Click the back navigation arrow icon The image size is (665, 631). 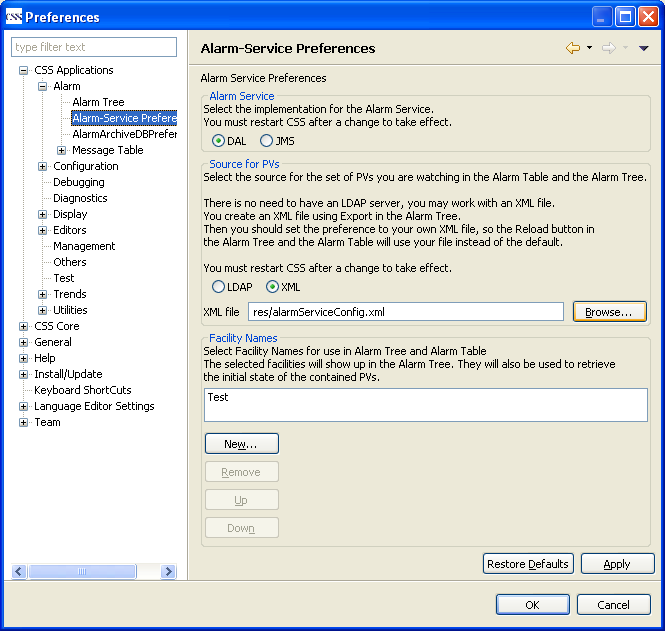[572, 48]
